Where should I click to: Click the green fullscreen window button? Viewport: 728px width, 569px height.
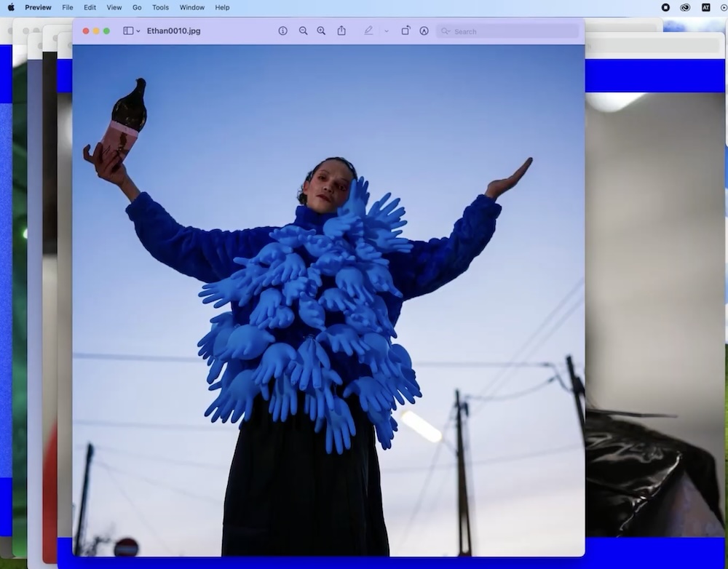(x=106, y=31)
